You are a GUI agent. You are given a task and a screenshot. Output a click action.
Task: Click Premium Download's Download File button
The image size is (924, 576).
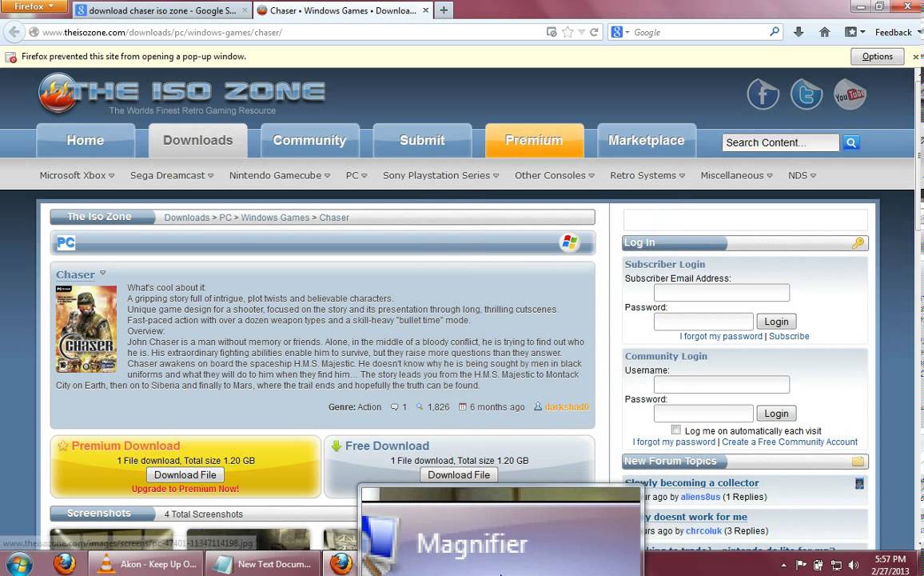(185, 474)
